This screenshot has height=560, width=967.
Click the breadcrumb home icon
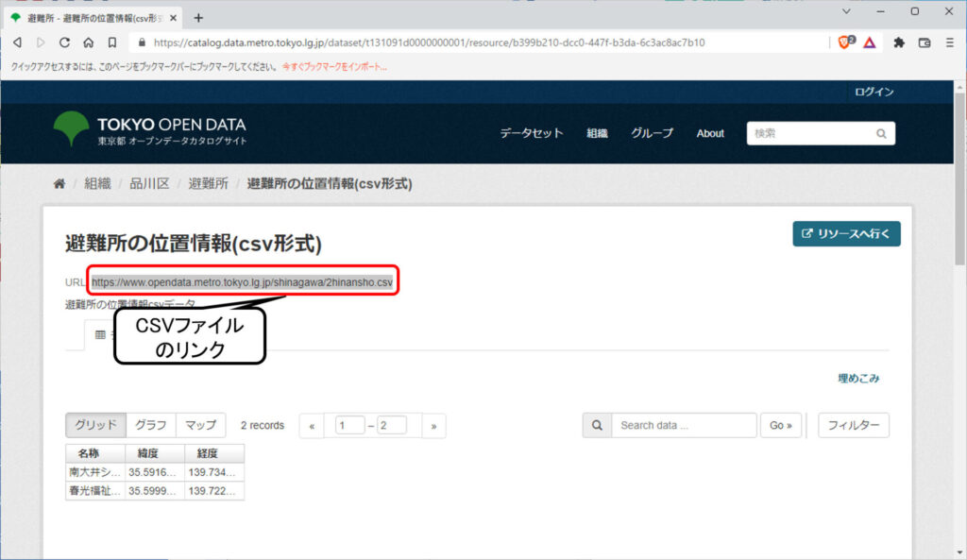[x=59, y=184]
